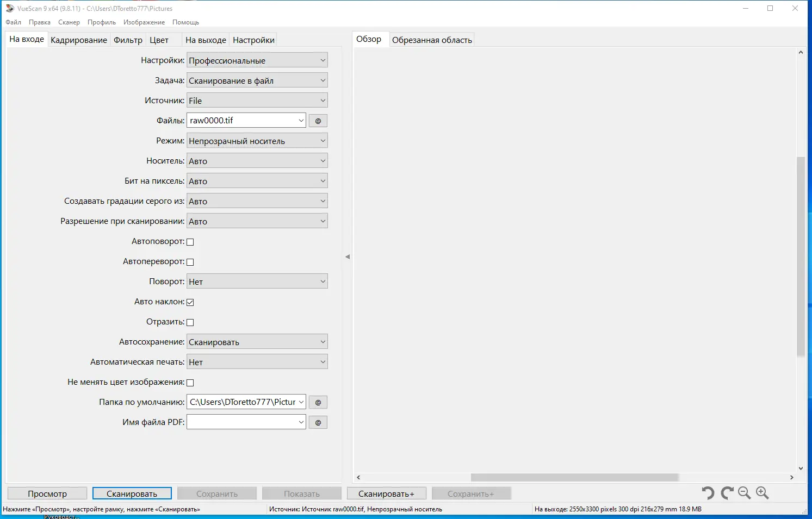Screen dimensions: 812x519
Task: Click the status text starting with На выходе: 2550x3300
Action: click(618, 509)
